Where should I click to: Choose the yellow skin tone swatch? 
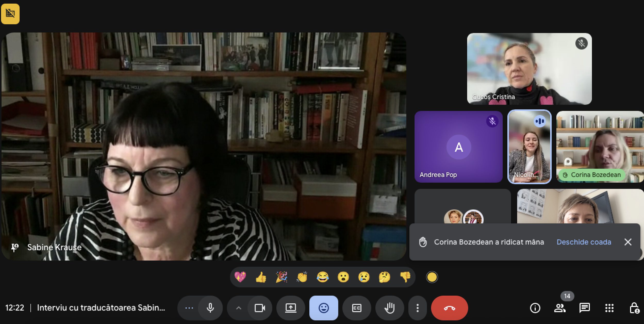[432, 277]
